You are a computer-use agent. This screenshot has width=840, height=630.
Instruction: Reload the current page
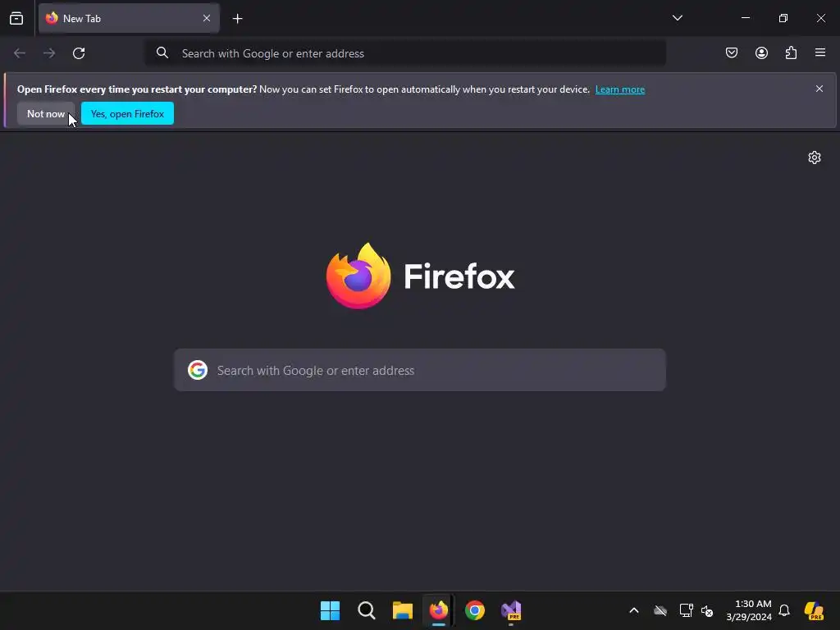[79, 53]
